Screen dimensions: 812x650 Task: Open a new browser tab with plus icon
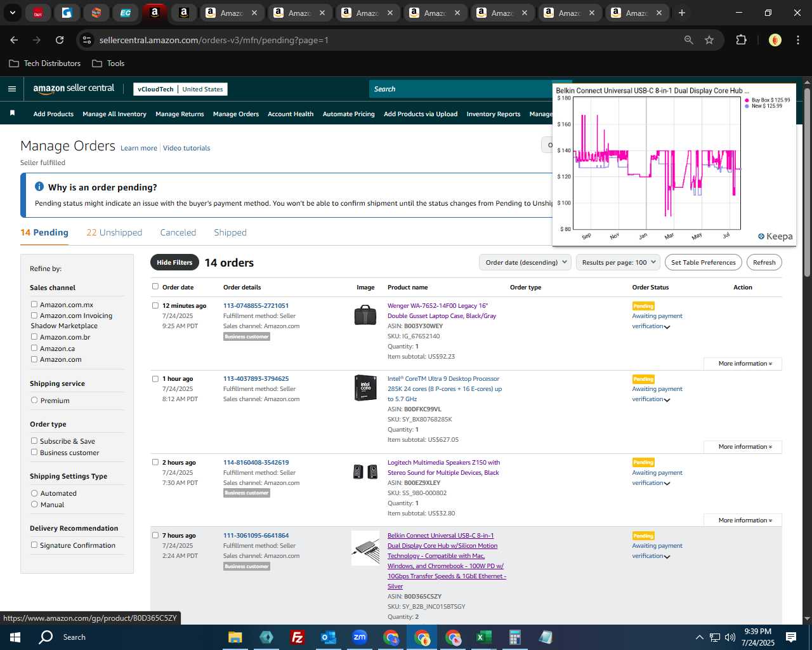coord(682,13)
